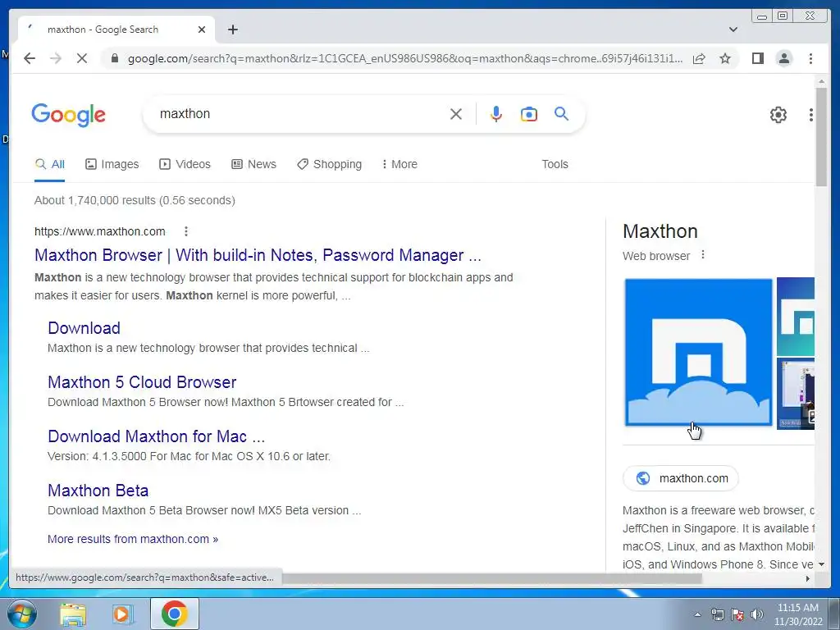Switch to the Images tab
840x630 pixels.
(x=112, y=164)
